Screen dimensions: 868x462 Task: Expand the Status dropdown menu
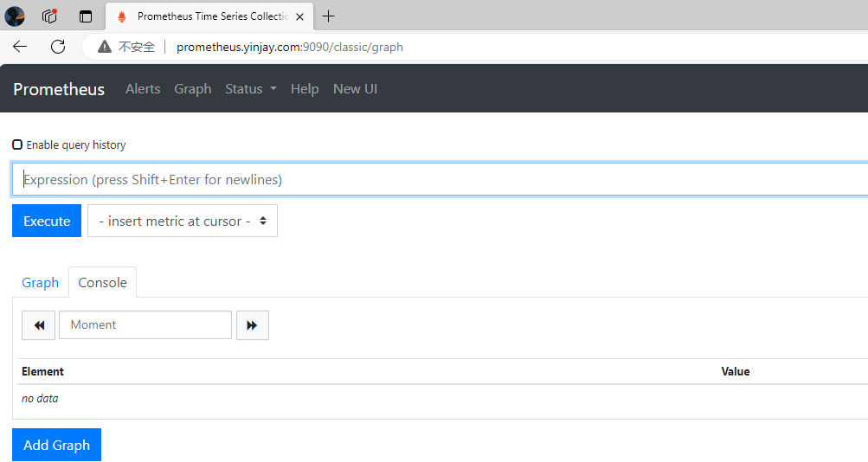[251, 89]
